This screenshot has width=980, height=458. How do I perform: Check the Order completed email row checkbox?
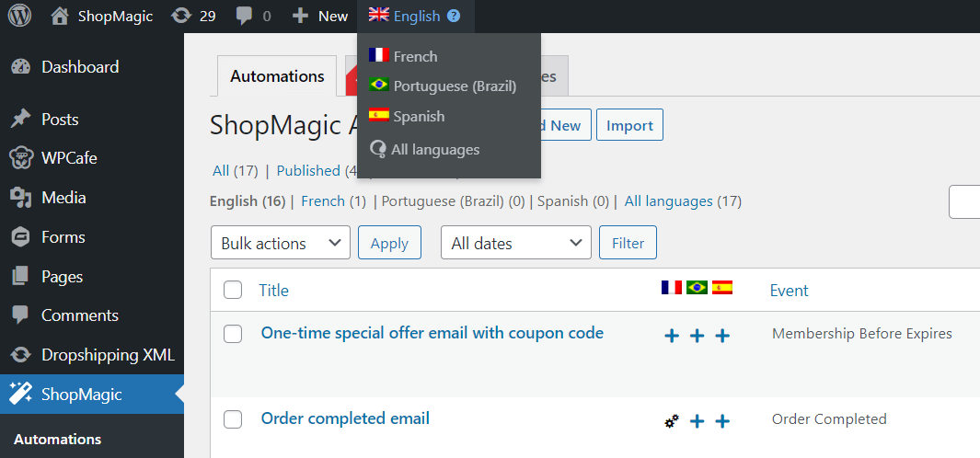(233, 420)
